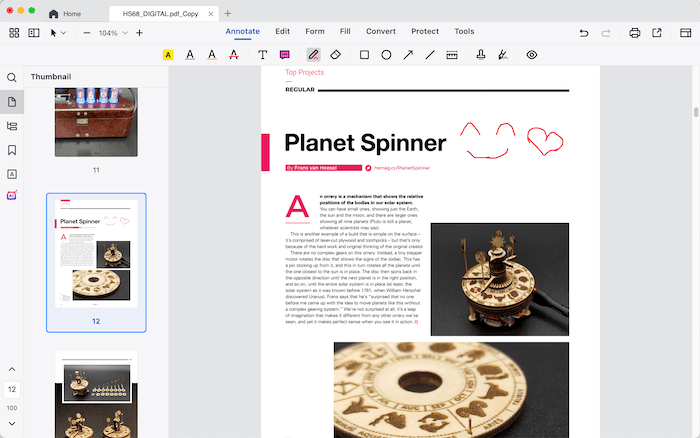Toggle the Bookmarks sidebar panel
The width and height of the screenshot is (700, 438).
pos(12,150)
